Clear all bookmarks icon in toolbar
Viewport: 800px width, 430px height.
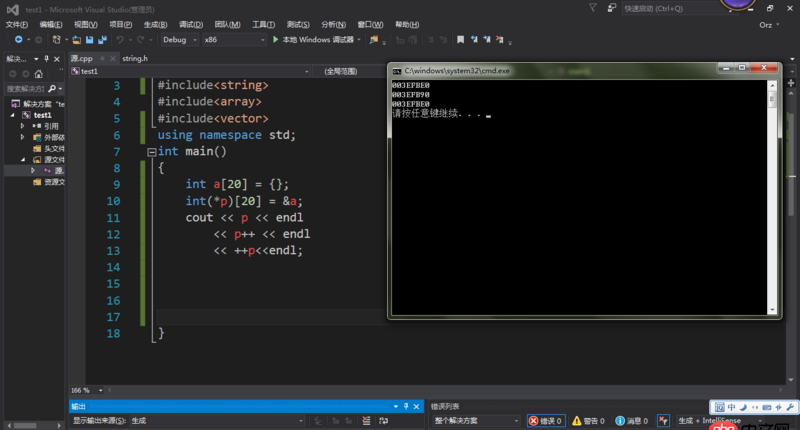tap(499, 39)
